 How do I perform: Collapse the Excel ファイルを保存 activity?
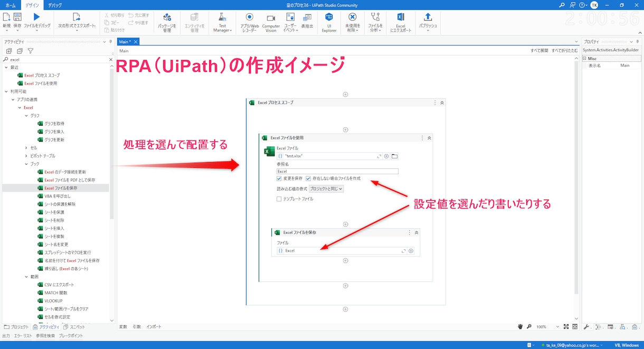(x=416, y=232)
